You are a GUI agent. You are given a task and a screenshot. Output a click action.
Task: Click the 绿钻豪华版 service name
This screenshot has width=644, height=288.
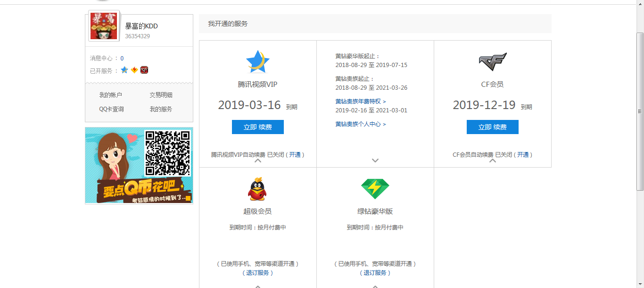point(375,212)
